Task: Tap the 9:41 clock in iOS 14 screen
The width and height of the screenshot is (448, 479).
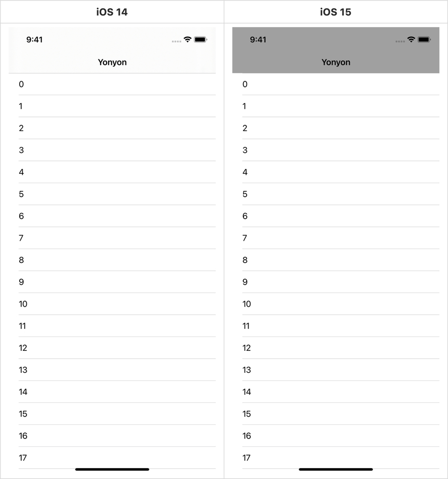Action: 34,40
